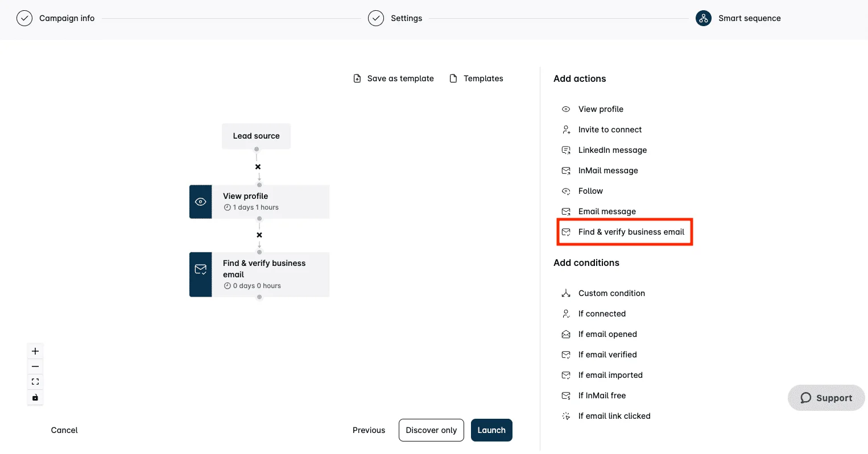
Task: Click the Campaign info checkmark icon
Action: [x=24, y=18]
